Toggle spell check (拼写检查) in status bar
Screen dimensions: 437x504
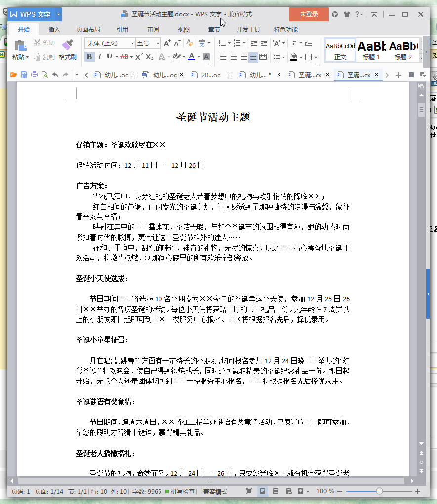(180, 492)
